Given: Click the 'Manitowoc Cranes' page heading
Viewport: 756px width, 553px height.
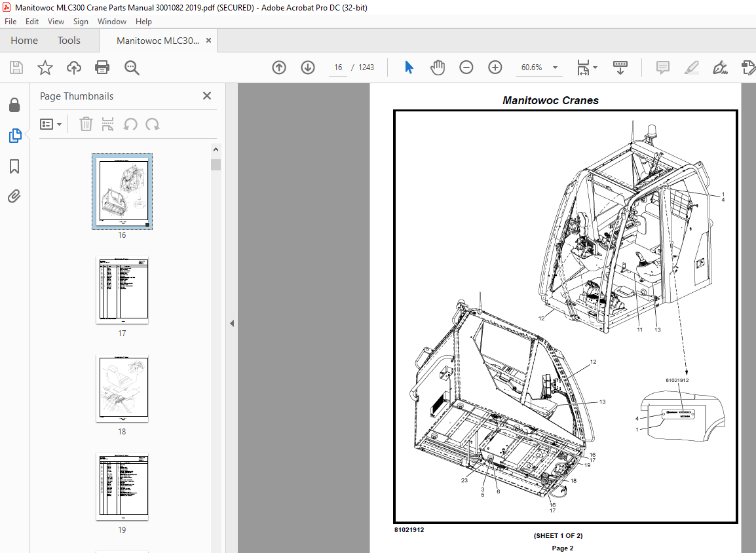Looking at the screenshot, I should (550, 100).
